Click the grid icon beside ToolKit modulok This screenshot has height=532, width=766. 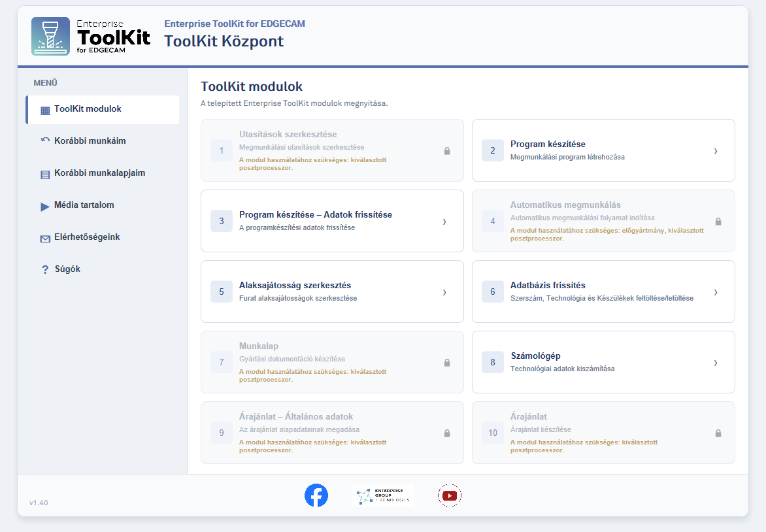45,110
